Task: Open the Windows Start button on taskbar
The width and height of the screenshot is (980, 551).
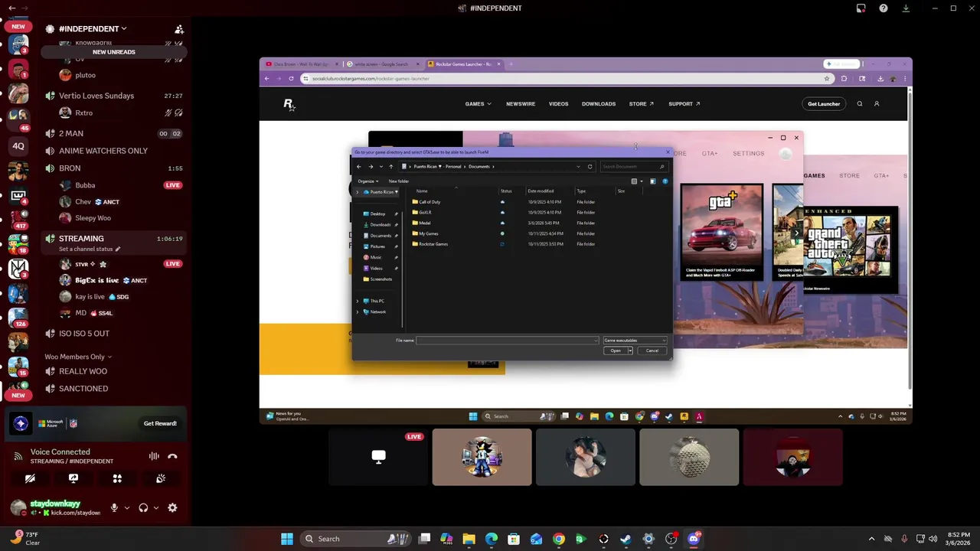Action: tap(287, 539)
